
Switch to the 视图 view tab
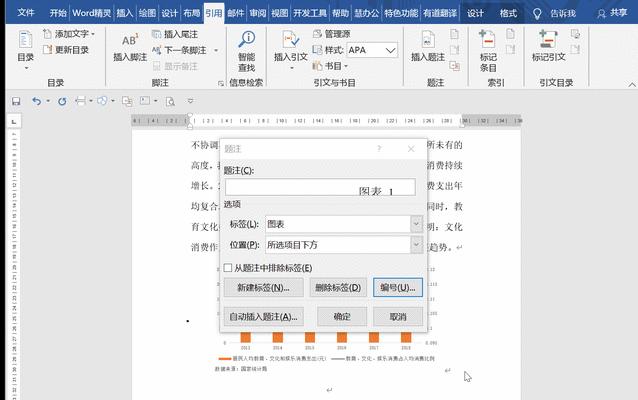click(279, 13)
